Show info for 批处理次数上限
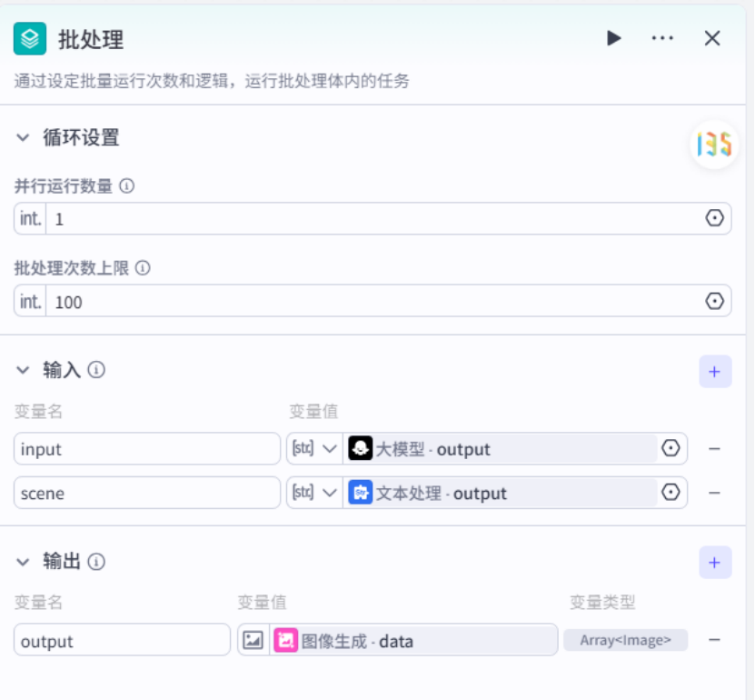 pyautogui.click(x=143, y=267)
